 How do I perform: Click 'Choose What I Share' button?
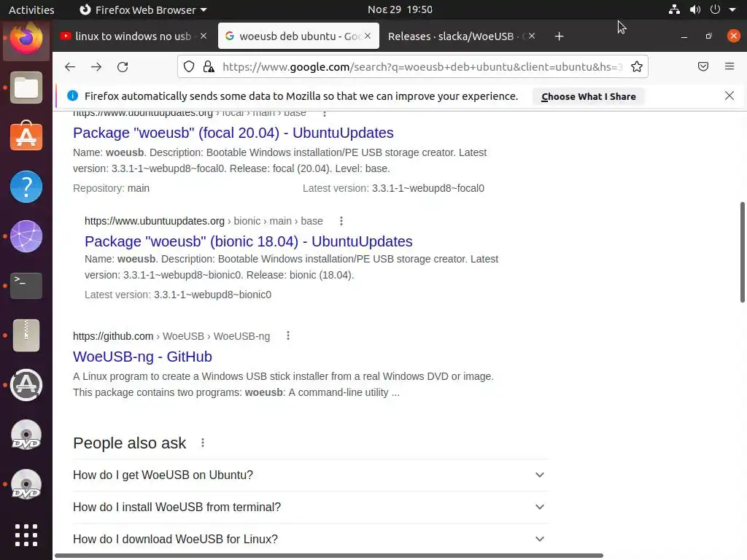[589, 96]
